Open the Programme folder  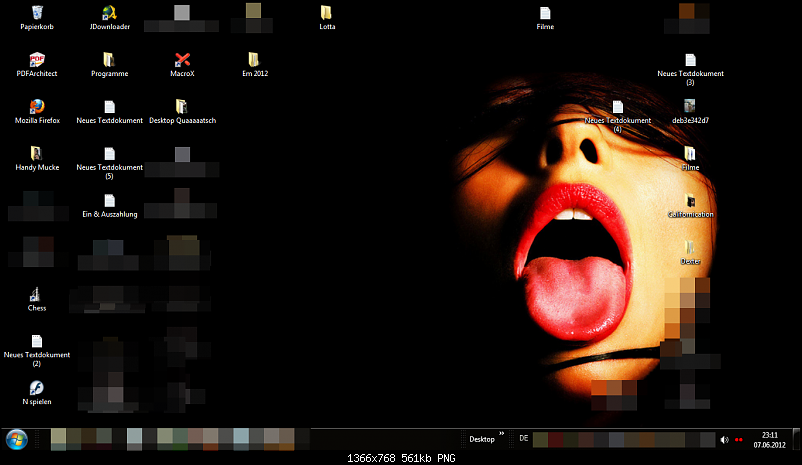109,60
